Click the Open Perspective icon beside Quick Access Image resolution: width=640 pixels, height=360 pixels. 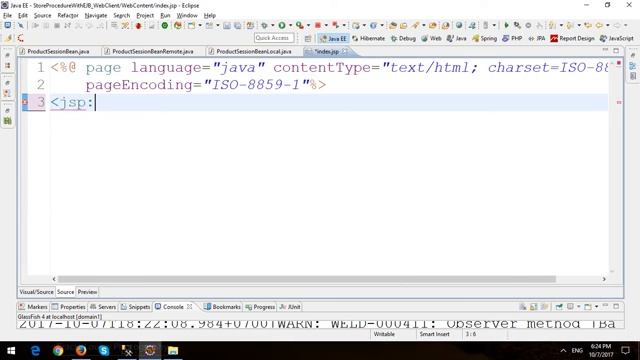(308, 38)
